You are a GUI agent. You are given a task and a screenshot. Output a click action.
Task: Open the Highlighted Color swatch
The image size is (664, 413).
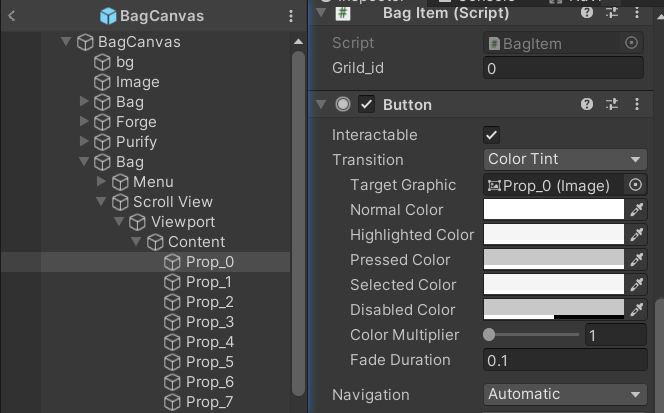click(x=554, y=235)
